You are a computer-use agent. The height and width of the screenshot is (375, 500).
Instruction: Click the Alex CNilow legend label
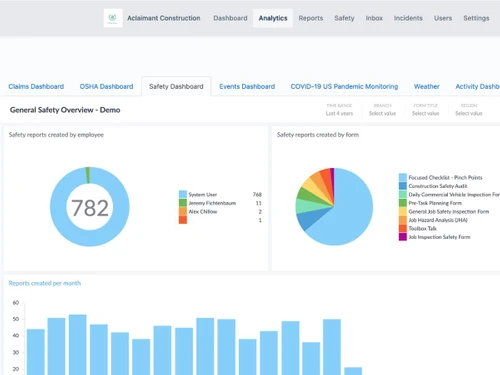click(x=203, y=212)
